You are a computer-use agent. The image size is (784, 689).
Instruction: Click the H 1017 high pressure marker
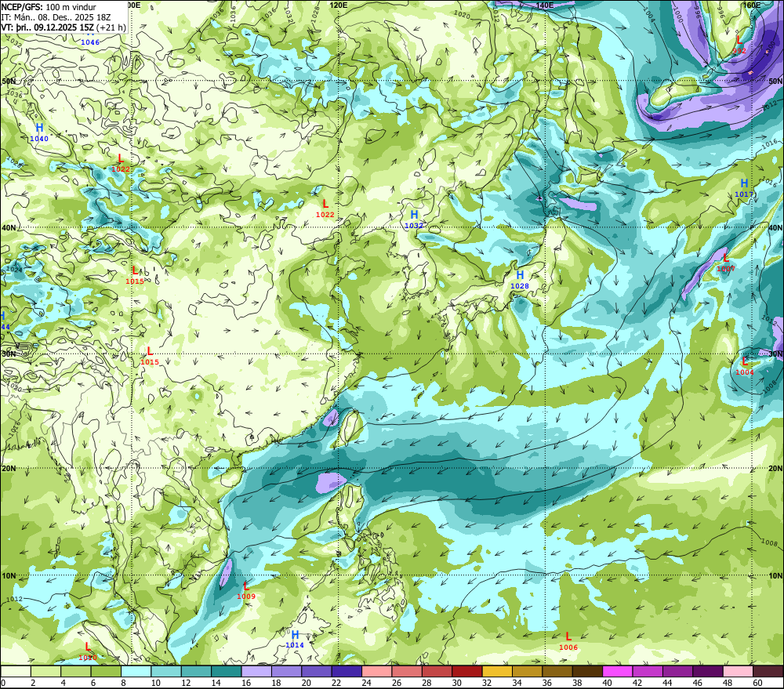(x=744, y=188)
